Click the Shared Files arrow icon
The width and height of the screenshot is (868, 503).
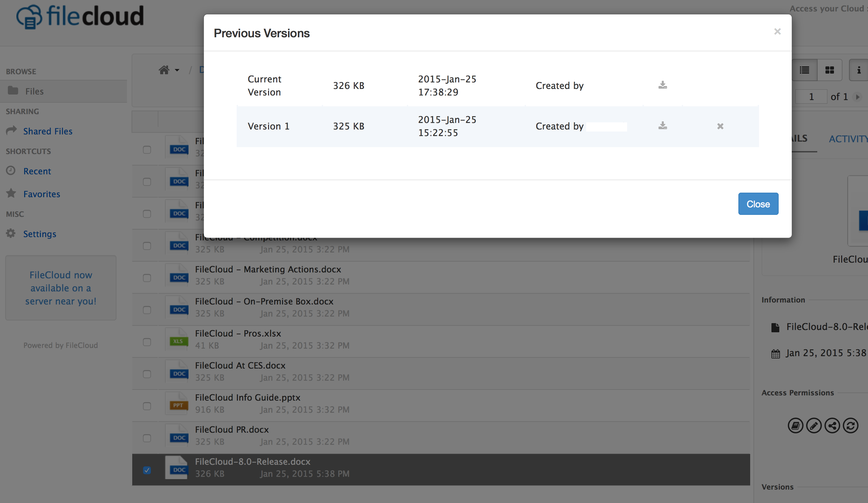coord(11,130)
